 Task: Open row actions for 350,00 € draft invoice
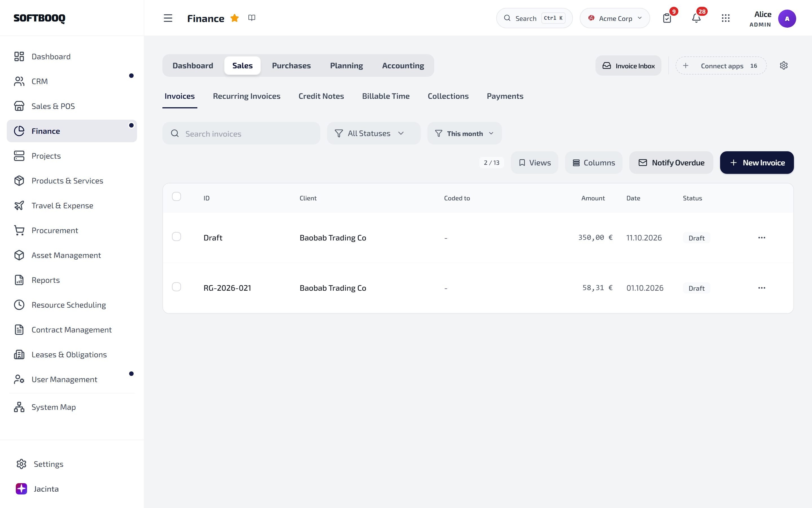(x=761, y=238)
